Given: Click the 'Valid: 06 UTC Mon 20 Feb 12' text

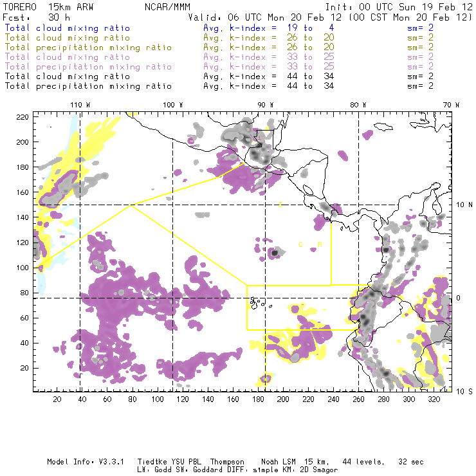Looking at the screenshot, I should (x=265, y=17).
